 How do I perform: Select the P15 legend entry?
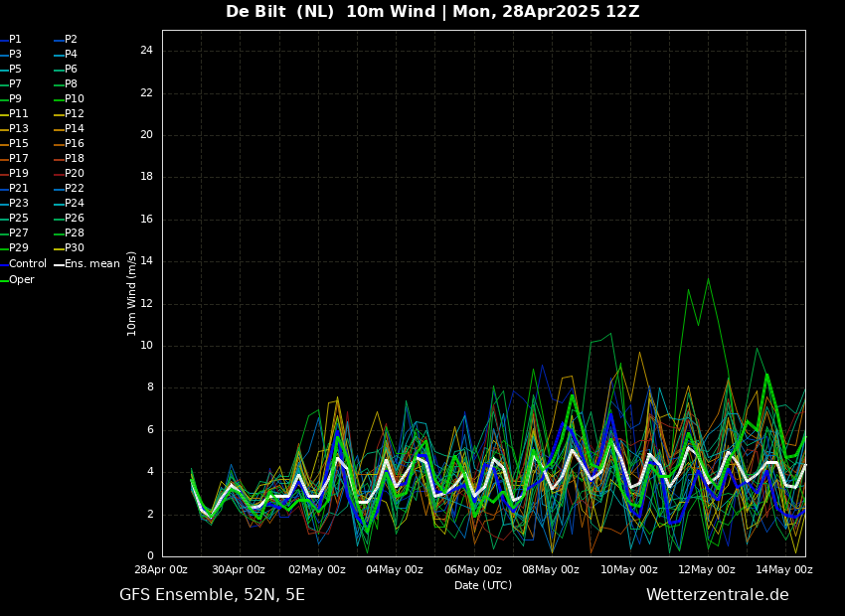(19, 144)
